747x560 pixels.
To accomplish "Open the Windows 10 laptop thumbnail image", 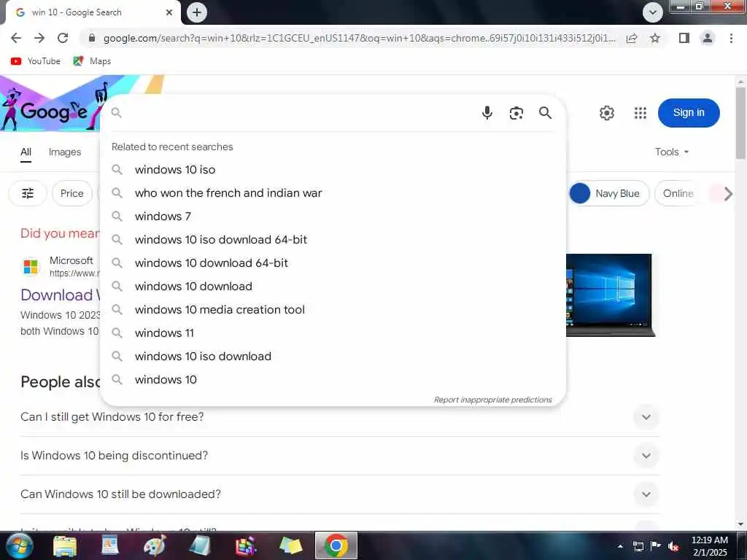I will coord(611,295).
